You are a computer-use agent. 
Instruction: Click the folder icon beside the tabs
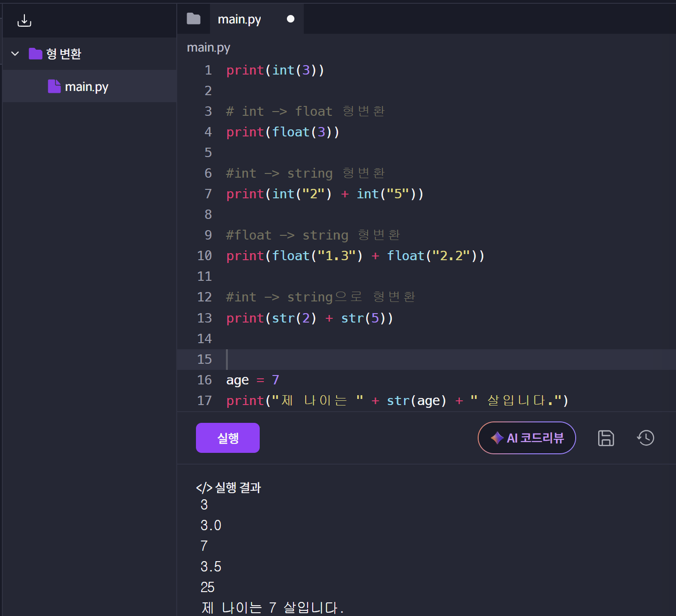(x=193, y=19)
